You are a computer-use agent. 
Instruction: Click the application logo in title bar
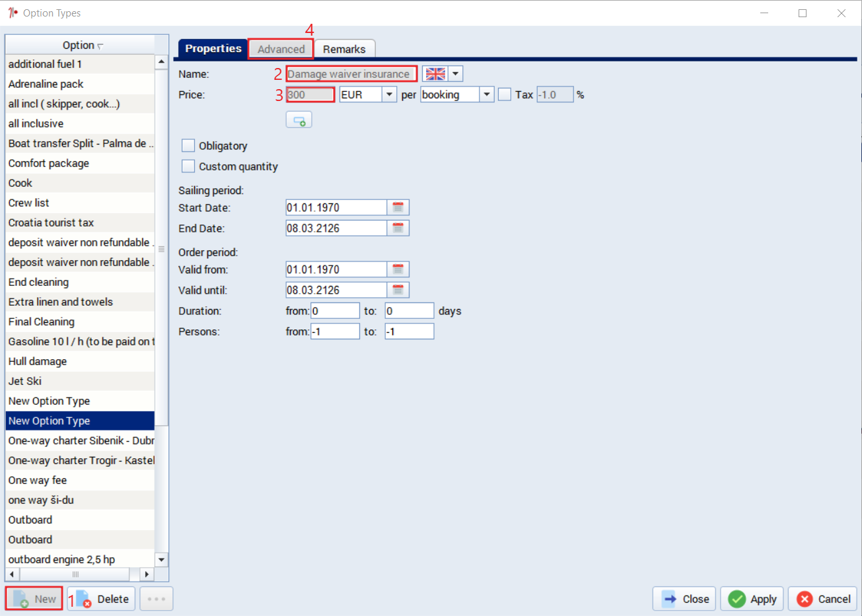click(x=13, y=13)
